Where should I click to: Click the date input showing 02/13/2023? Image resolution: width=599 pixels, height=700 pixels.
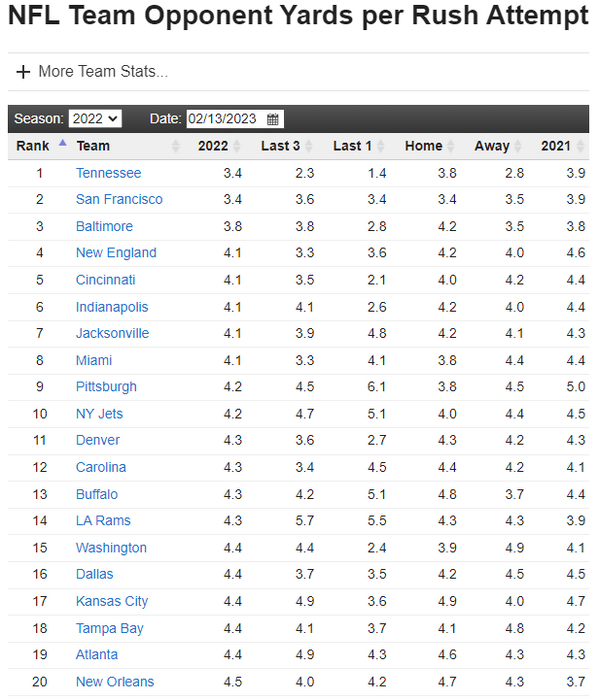pyautogui.click(x=235, y=119)
